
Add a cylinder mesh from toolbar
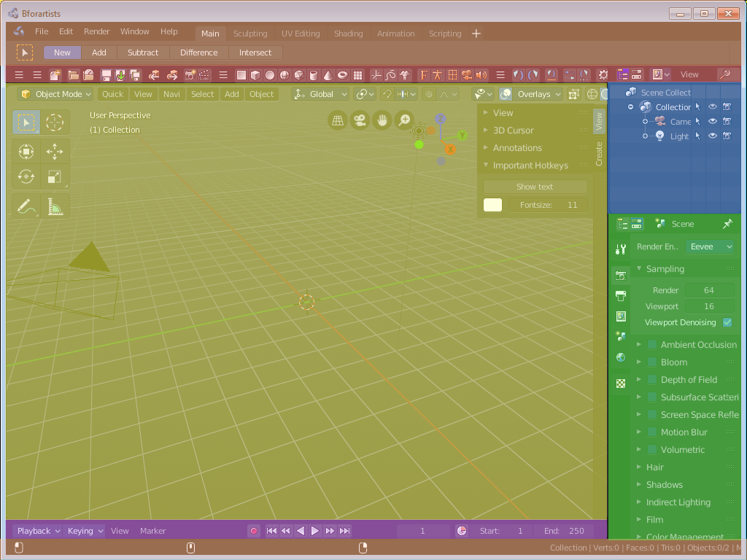pos(314,75)
